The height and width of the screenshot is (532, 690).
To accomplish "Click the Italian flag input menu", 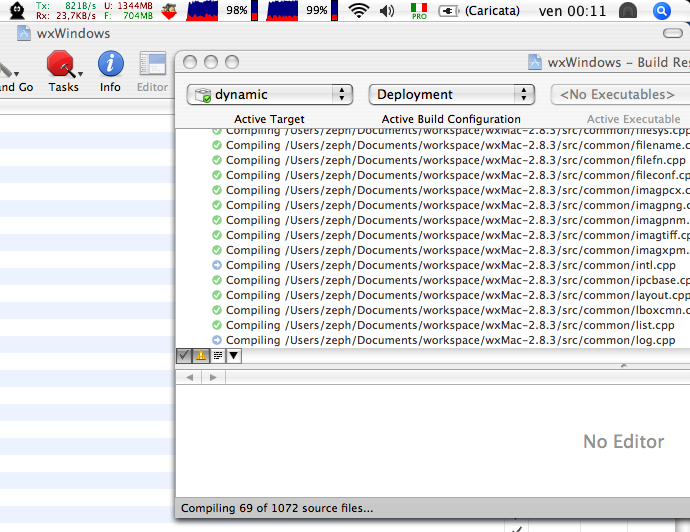I will point(419,11).
